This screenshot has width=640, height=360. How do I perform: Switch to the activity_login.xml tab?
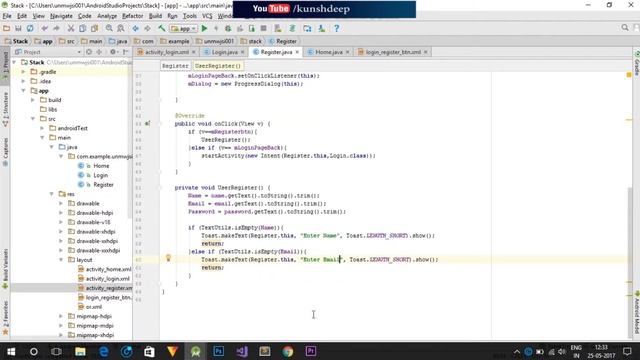[x=167, y=52]
